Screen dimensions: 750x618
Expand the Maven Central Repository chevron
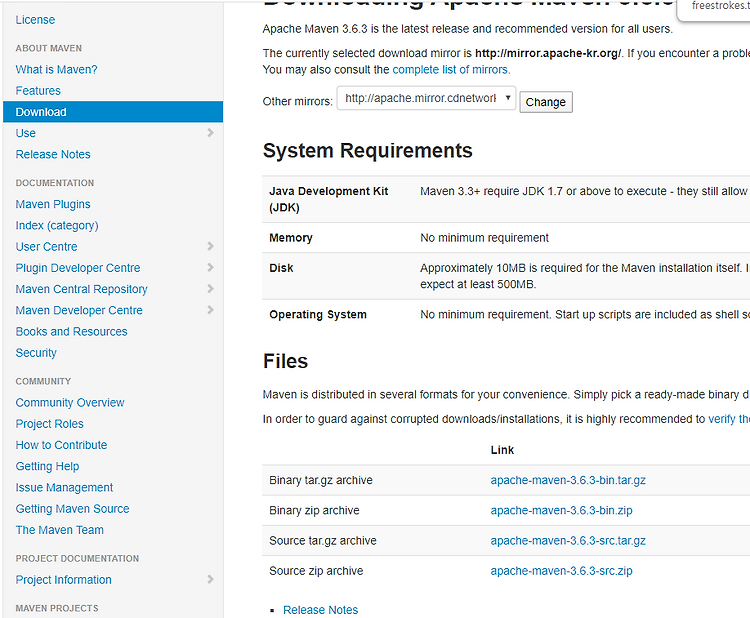[x=210, y=288]
